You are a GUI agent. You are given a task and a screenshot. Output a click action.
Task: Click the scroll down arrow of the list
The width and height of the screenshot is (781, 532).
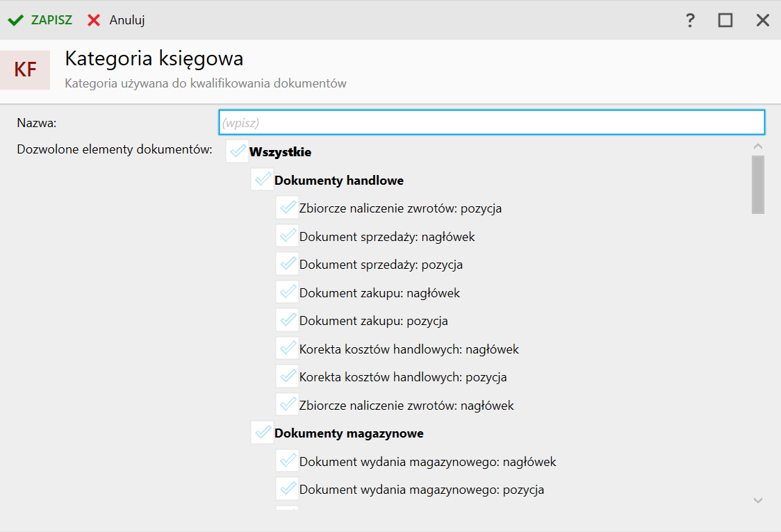(758, 500)
